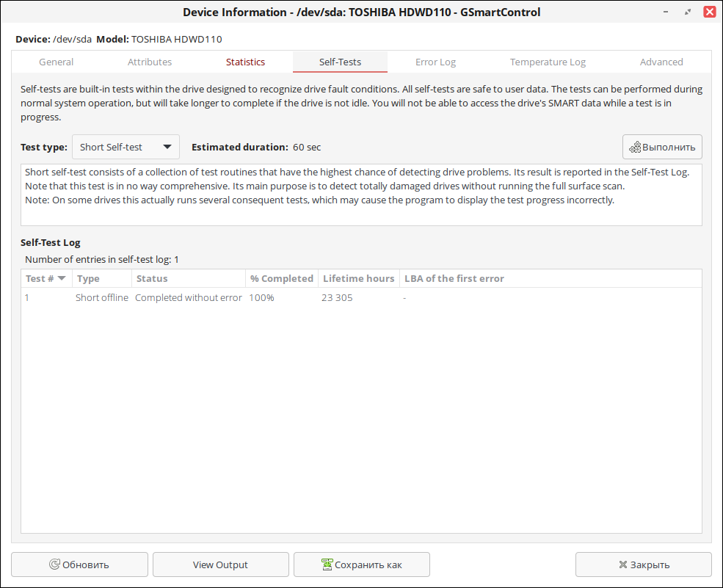Sort by % Completed column
This screenshot has height=588, width=723.
pos(281,279)
